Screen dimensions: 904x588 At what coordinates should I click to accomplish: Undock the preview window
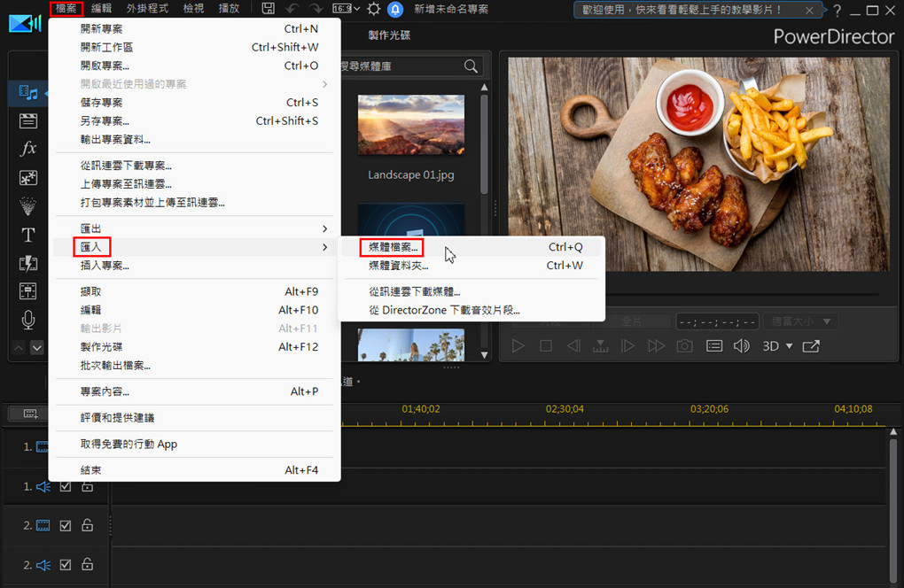click(811, 346)
